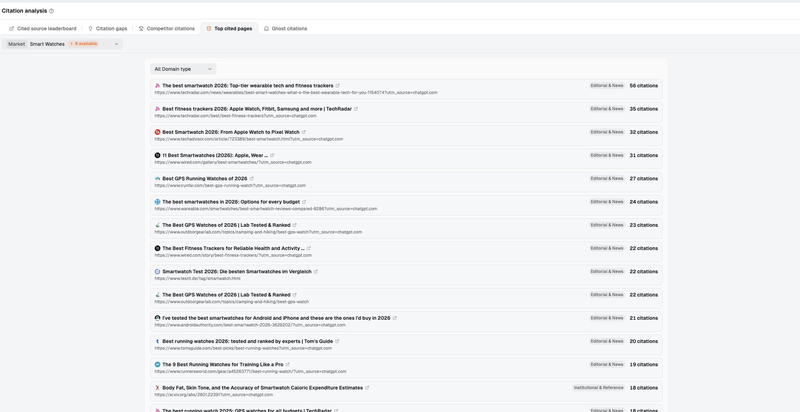Open external link icon for Tom's Guide running watches

coord(337,341)
